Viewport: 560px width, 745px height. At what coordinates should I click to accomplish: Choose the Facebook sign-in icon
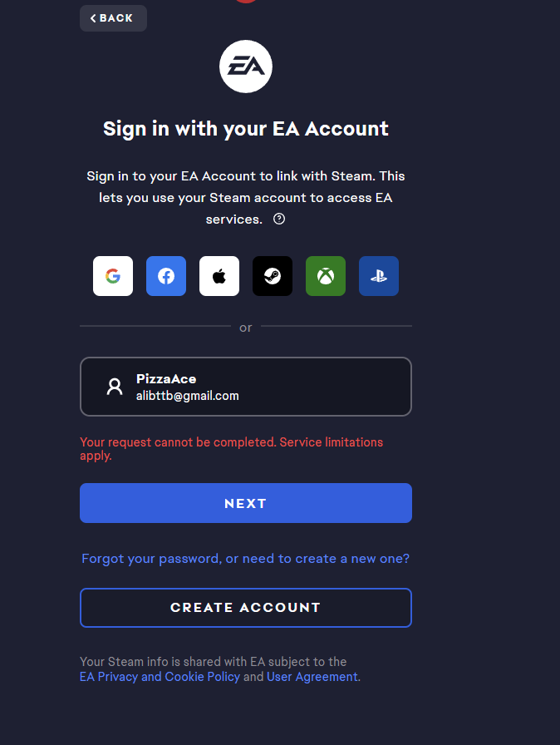[x=166, y=276]
